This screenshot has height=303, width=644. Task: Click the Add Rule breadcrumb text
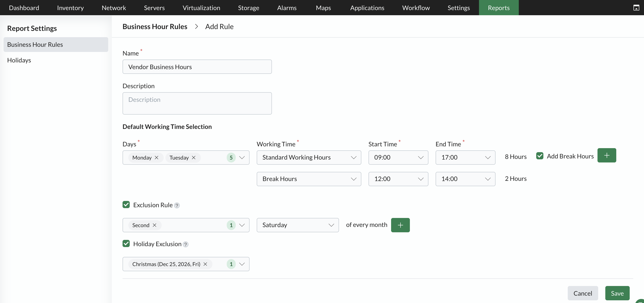click(219, 27)
